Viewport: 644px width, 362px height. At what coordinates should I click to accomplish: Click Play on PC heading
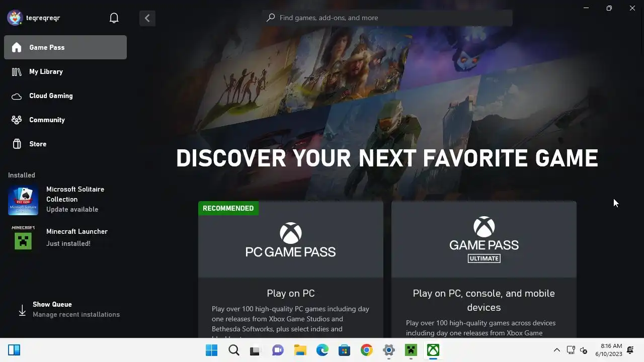click(x=291, y=293)
